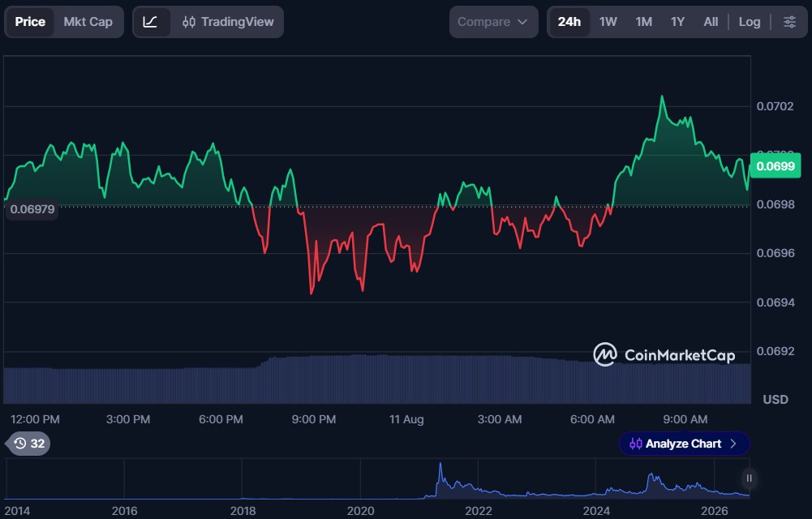
Task: Click the 6:00 AM time label
Action: coord(592,419)
